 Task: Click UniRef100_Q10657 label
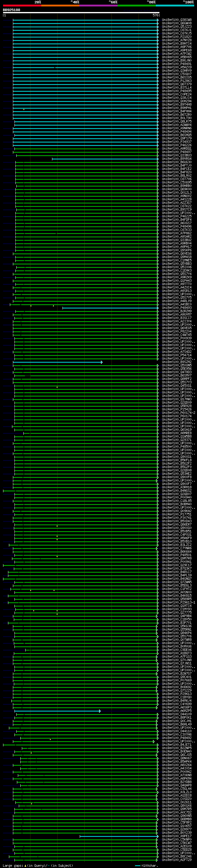pos(176,826)
